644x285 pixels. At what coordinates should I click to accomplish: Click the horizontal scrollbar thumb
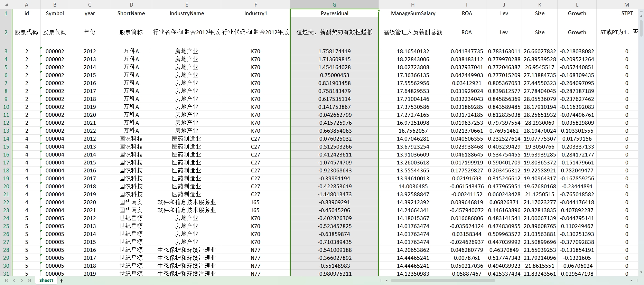coord(442,281)
